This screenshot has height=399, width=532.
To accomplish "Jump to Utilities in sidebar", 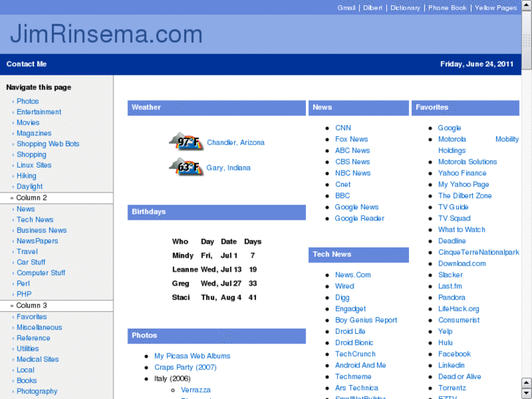I will (x=28, y=348).
